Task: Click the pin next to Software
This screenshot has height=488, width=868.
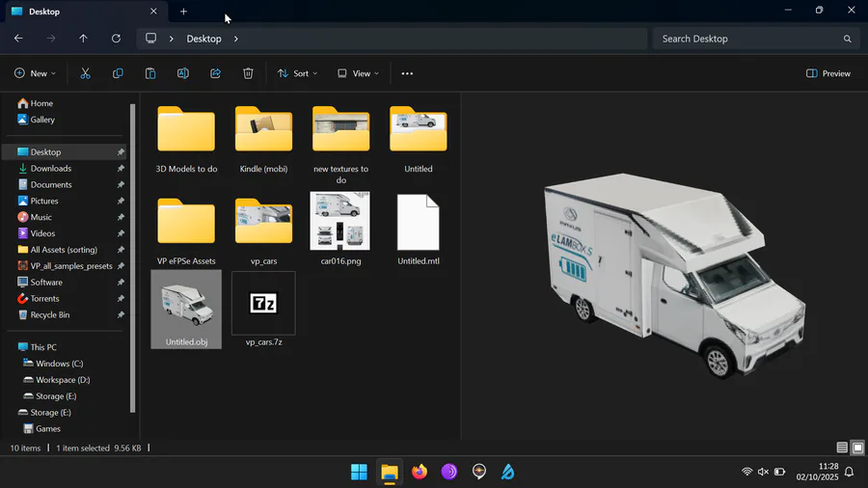Action: (x=121, y=283)
